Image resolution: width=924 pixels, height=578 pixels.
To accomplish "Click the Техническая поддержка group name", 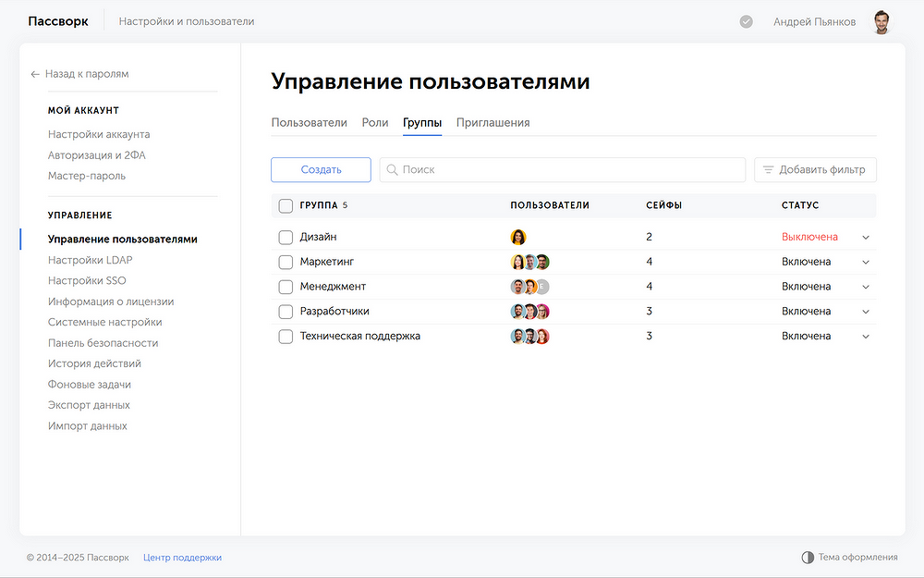I will (x=360, y=337).
